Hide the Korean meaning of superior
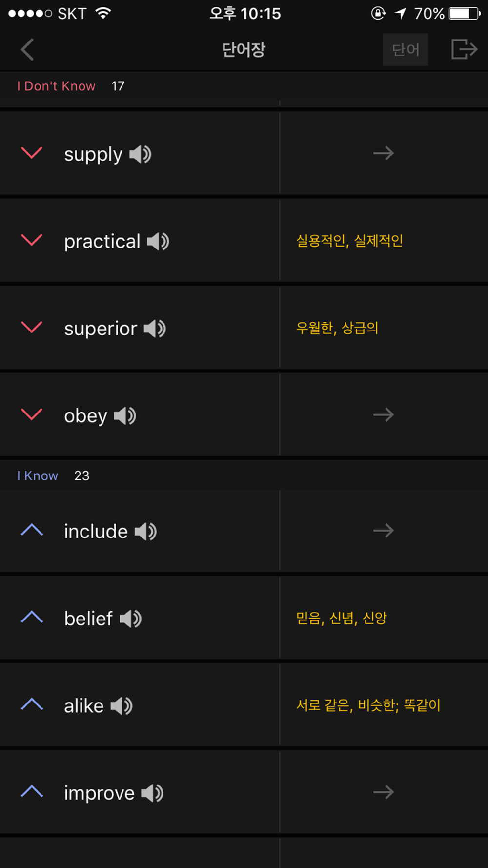Image resolution: width=488 pixels, height=868 pixels. [x=337, y=328]
